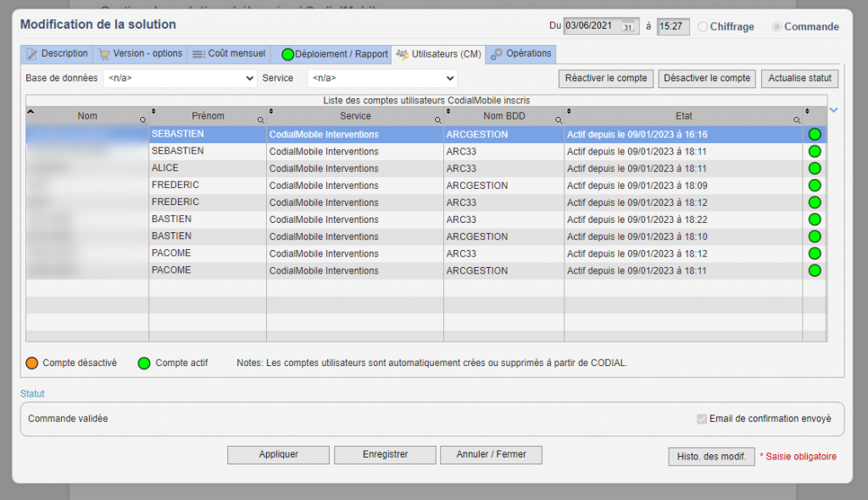
Task: Click the green status circle on Déploiement / Rapport tab
Action: (287, 53)
